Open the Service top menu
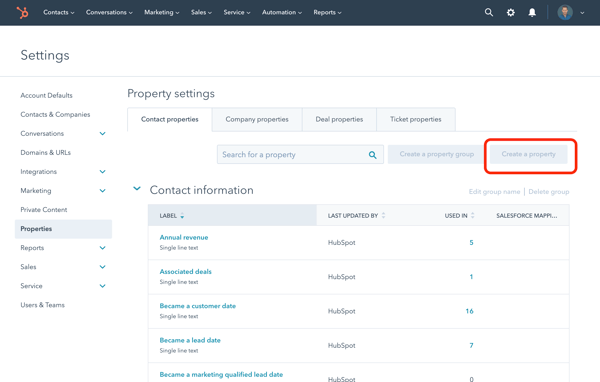This screenshot has height=382, width=600. (x=237, y=12)
